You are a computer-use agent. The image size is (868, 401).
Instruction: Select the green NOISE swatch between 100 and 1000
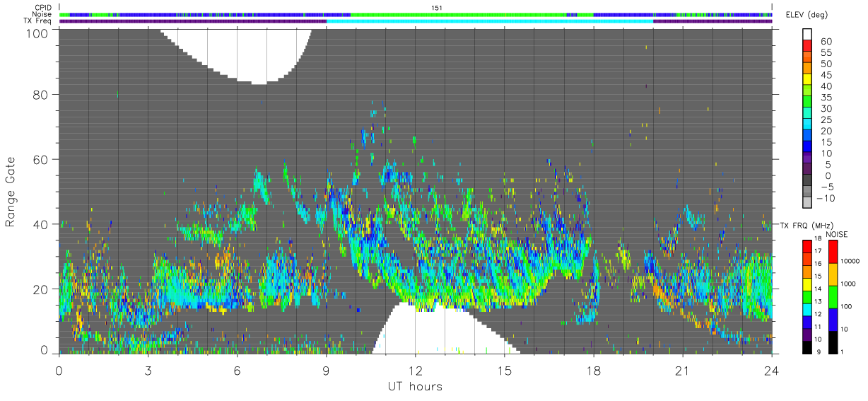pos(832,296)
